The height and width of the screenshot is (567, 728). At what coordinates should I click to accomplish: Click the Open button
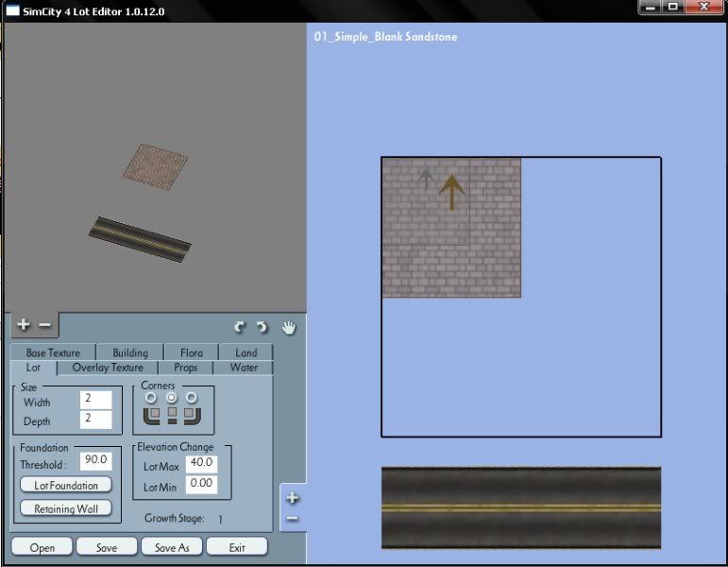click(x=42, y=547)
